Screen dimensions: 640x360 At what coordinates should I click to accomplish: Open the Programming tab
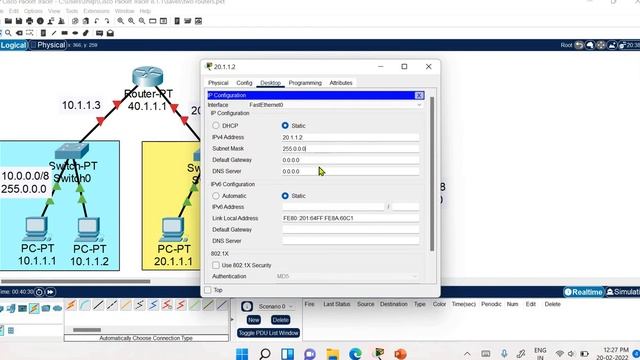click(x=305, y=83)
